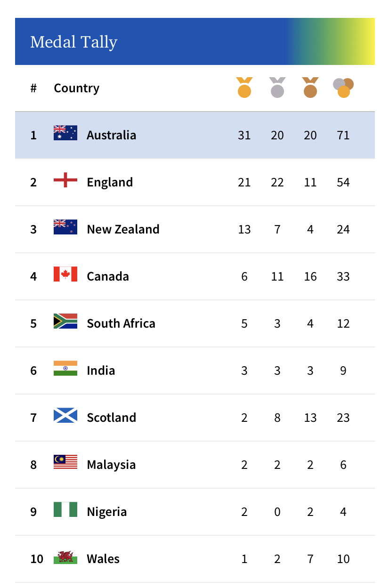Click the Canada flag icon
Viewport: 390px width, 588px height.
(x=65, y=274)
